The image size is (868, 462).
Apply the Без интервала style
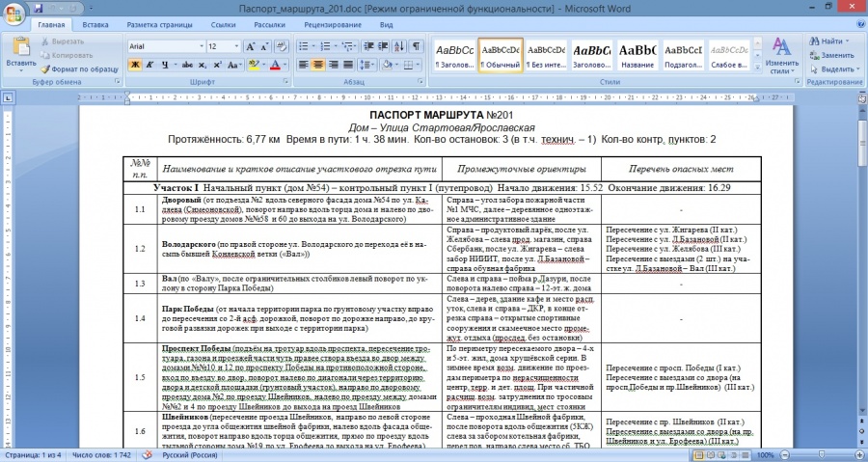point(547,55)
